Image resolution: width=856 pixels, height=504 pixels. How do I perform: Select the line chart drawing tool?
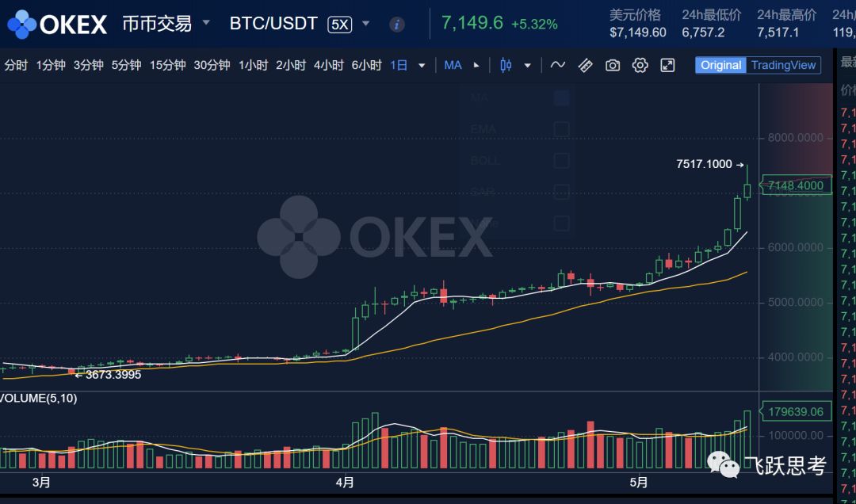pyautogui.click(x=558, y=65)
